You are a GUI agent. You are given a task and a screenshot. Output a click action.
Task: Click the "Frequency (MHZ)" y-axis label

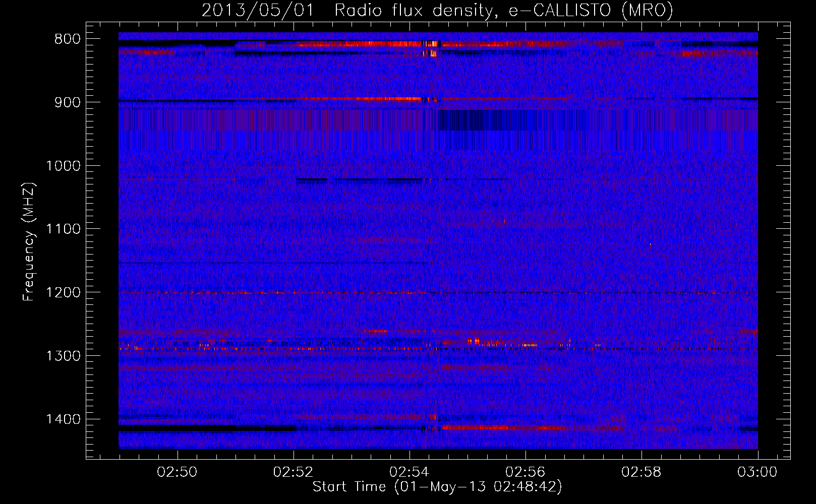click(x=29, y=242)
